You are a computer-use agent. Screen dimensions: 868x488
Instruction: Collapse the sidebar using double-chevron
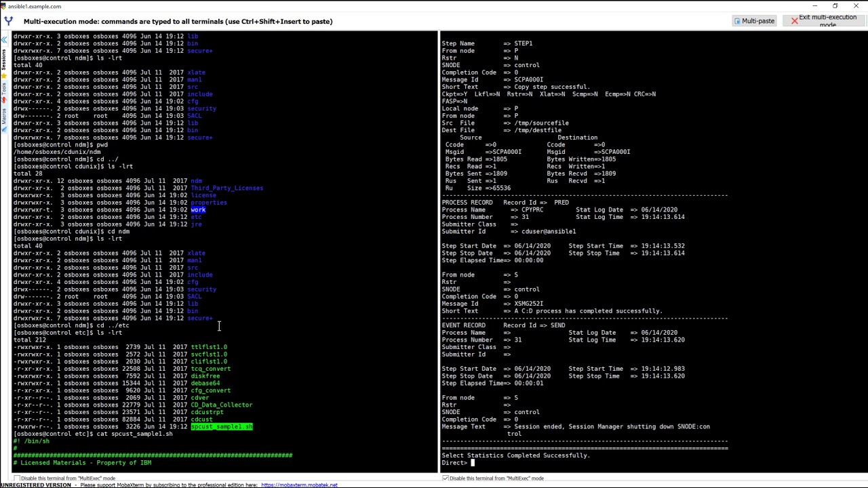click(x=3, y=40)
